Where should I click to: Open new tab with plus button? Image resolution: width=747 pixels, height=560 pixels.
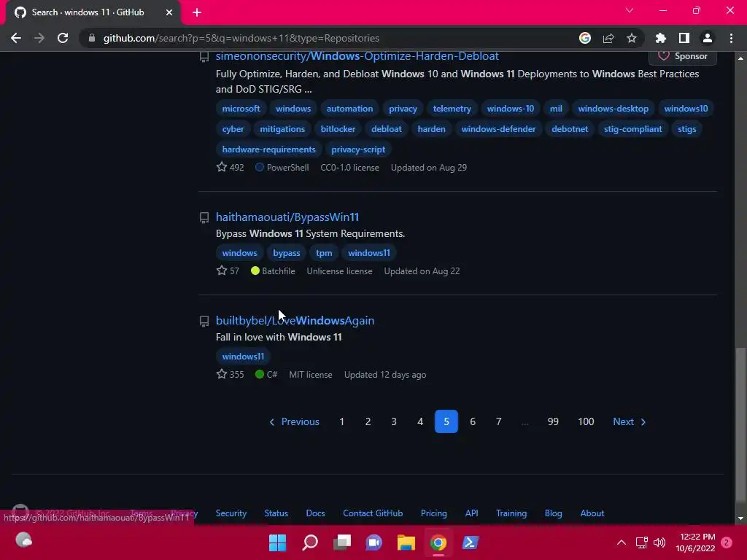pos(197,12)
